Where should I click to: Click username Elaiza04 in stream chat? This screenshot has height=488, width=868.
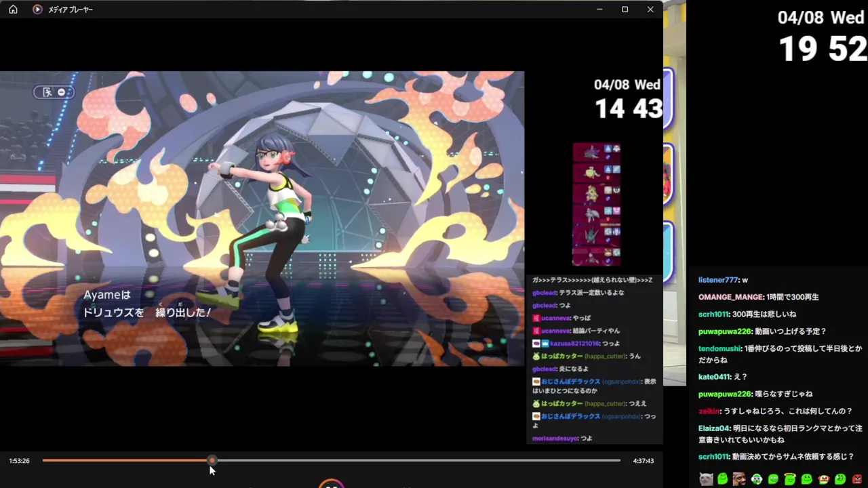[714, 428]
